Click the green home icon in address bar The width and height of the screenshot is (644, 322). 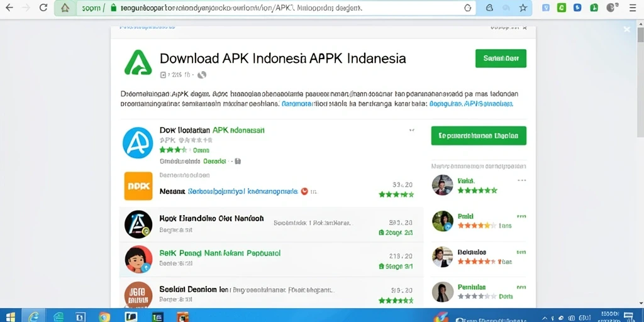[65, 8]
